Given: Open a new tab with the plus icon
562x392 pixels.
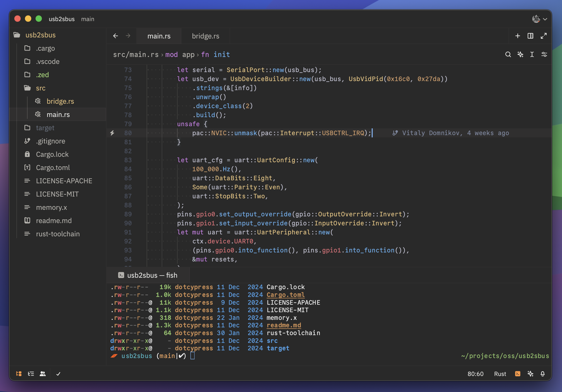Looking at the screenshot, I should point(517,36).
